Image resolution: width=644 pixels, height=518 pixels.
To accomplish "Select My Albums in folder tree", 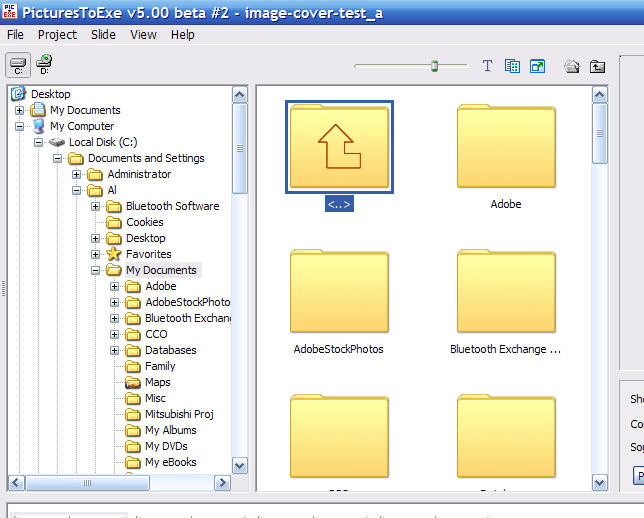I will coord(171,431).
